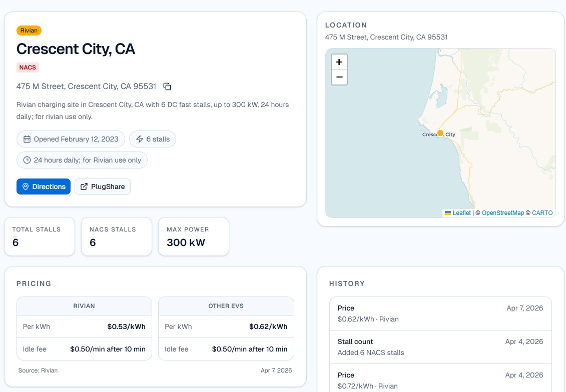Screen dimensions: 566x392
Task: Click the external link icon in PlugShare
Action: point(84,186)
